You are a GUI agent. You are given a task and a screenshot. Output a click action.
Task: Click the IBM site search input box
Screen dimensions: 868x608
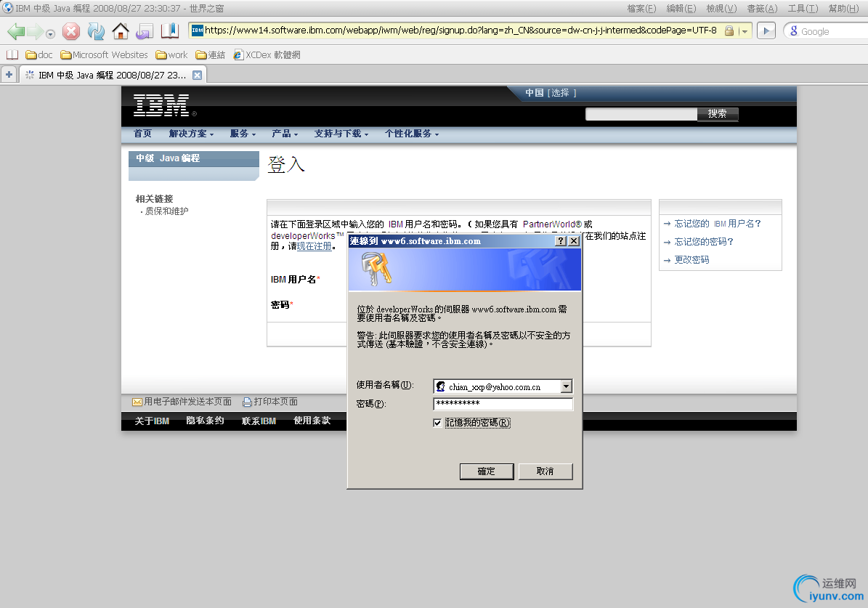tap(641, 113)
